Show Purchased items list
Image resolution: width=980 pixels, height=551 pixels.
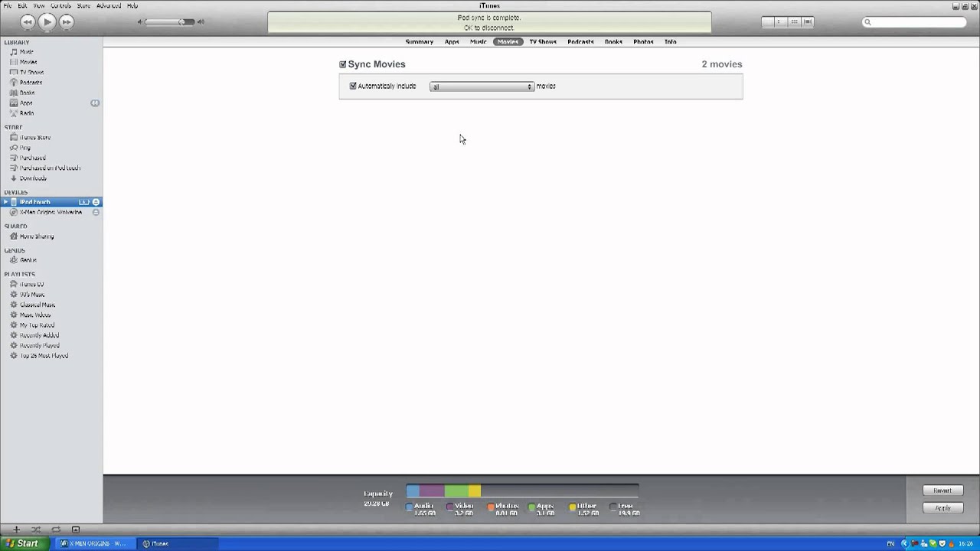click(32, 158)
